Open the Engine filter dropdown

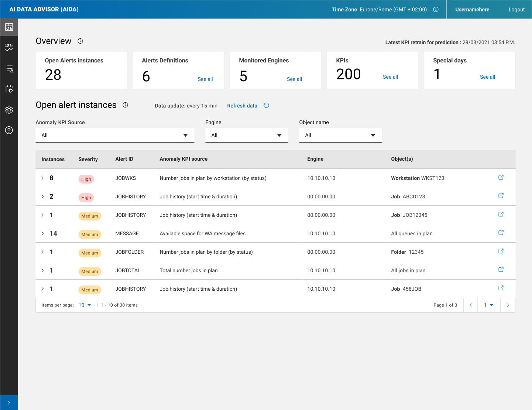pyautogui.click(x=246, y=135)
